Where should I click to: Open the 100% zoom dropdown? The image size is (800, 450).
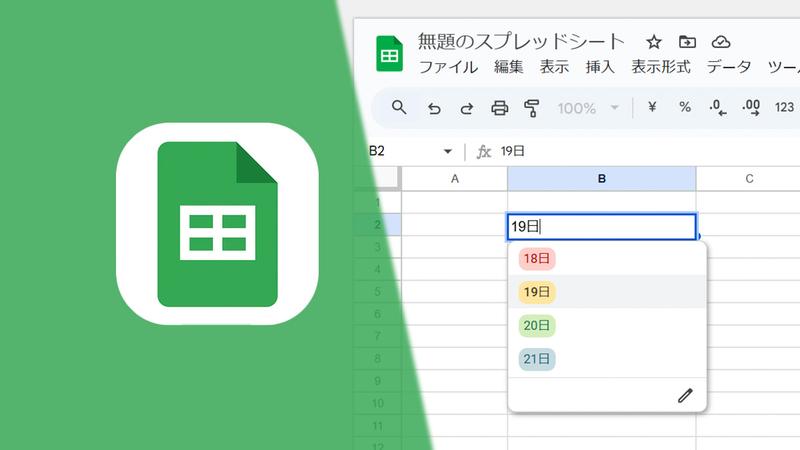[x=588, y=108]
